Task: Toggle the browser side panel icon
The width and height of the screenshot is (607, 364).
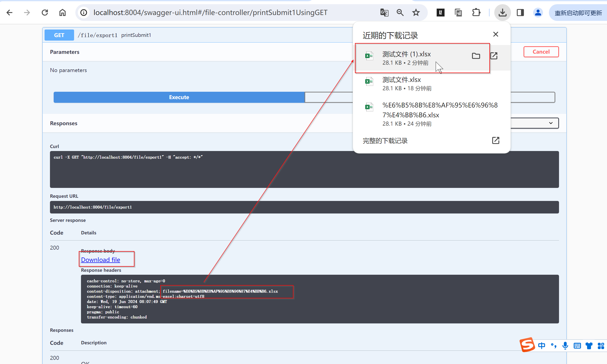Action: (x=520, y=13)
